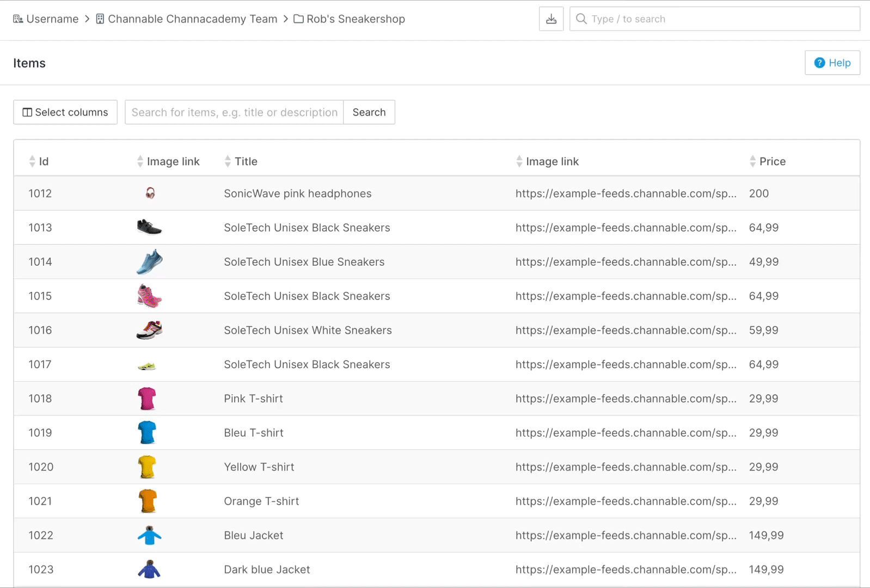Sort by Title column arrows

(x=228, y=161)
